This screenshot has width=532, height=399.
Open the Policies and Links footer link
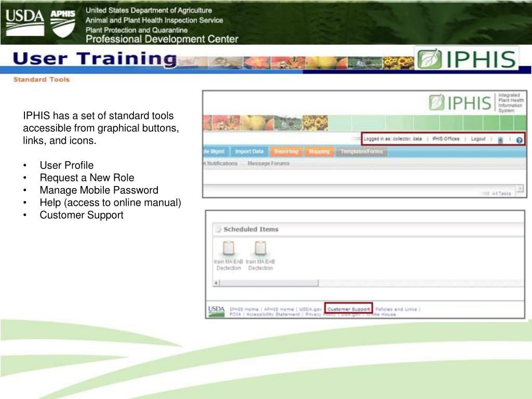pos(396,309)
